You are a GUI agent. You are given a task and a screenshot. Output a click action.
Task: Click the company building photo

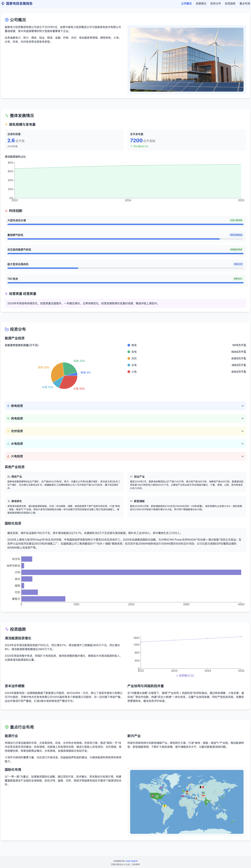187,60
